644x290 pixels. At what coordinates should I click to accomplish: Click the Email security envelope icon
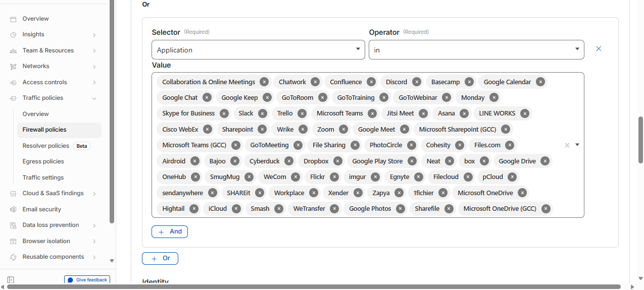click(x=13, y=209)
